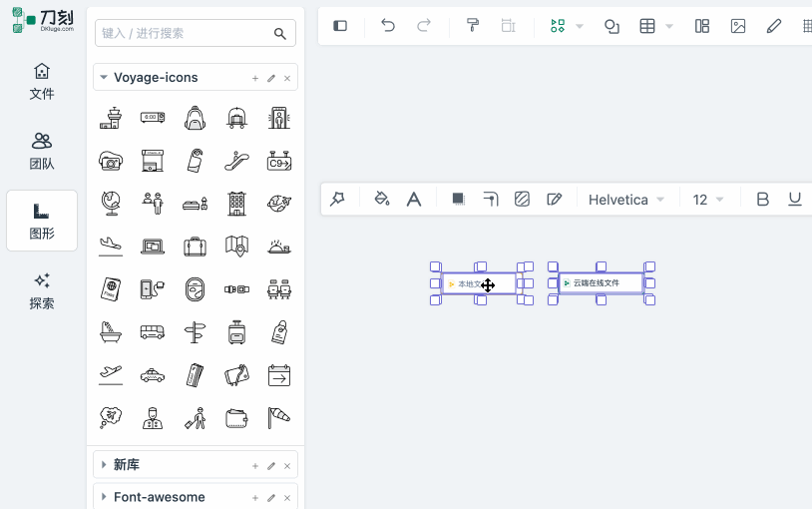Switch to the 团队 tab

(42, 151)
